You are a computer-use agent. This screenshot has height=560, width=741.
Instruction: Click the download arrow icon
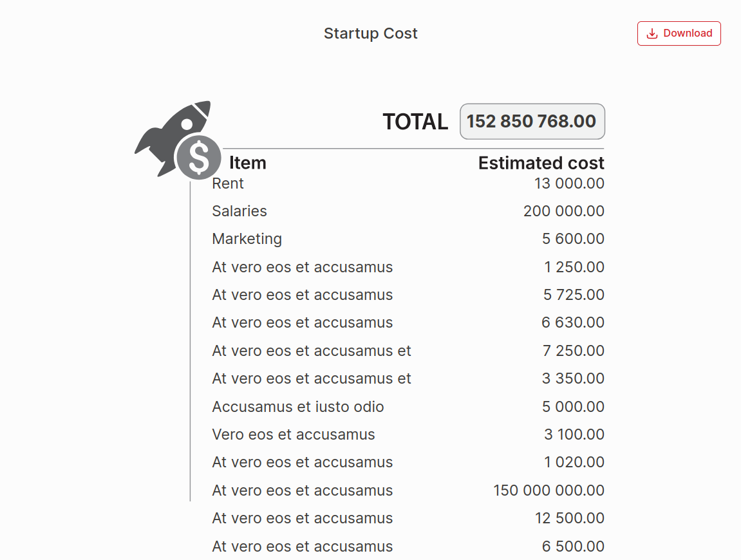tap(653, 33)
